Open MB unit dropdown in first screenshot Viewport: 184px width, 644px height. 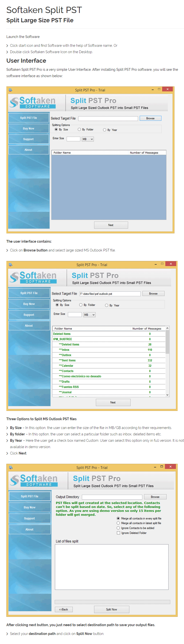(x=88, y=139)
